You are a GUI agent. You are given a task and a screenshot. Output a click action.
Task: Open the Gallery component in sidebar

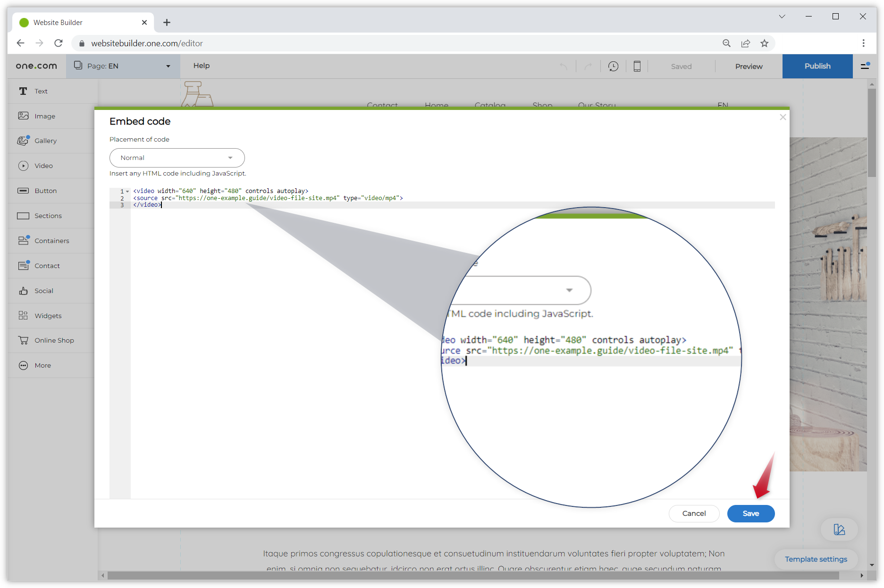click(45, 141)
